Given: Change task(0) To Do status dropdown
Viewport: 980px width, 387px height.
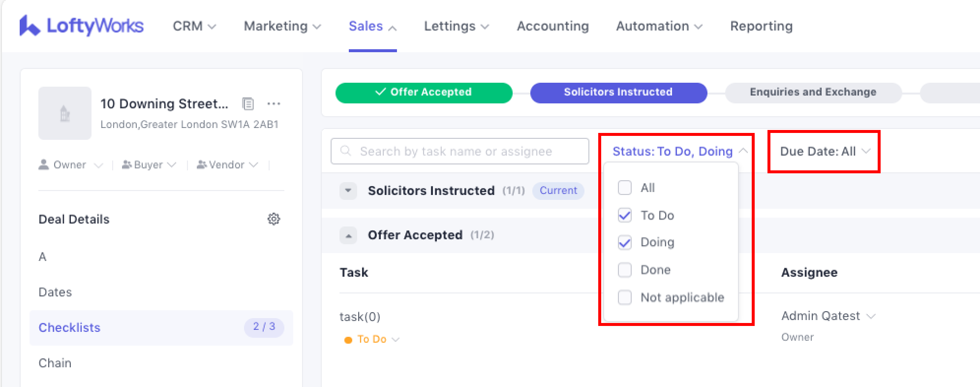Looking at the screenshot, I should pyautogui.click(x=372, y=339).
